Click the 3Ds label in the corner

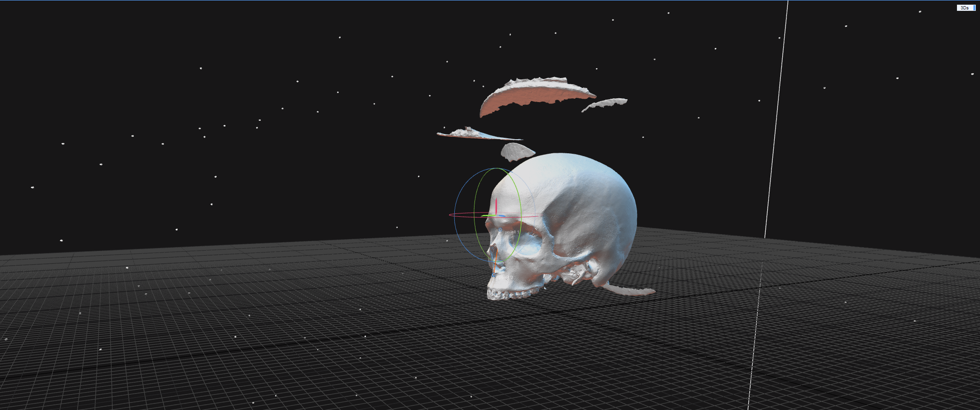coord(964,8)
